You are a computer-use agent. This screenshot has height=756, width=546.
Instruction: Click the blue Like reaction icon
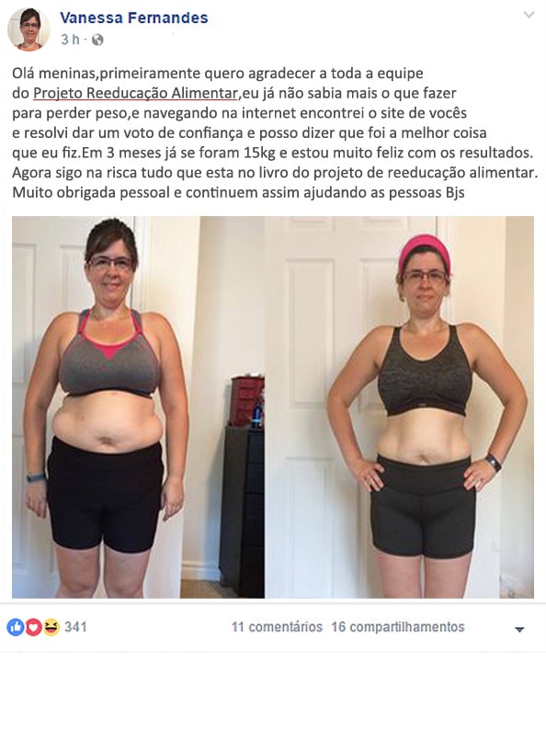16,627
